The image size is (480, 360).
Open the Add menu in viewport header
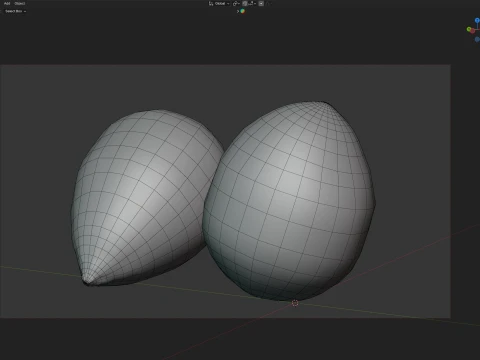7,3
